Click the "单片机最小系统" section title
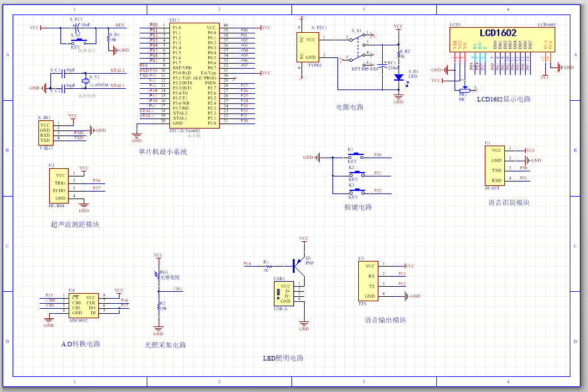This screenshot has width=588, height=392. coord(162,152)
